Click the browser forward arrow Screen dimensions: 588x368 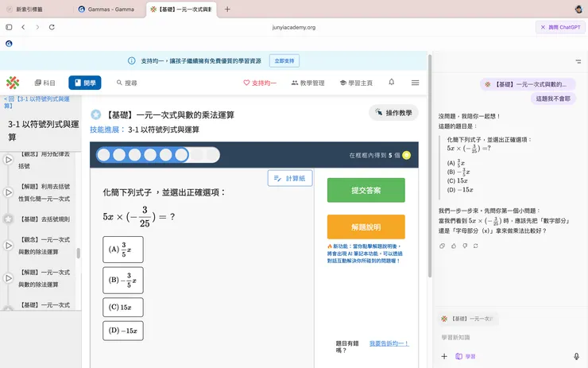[37, 27]
